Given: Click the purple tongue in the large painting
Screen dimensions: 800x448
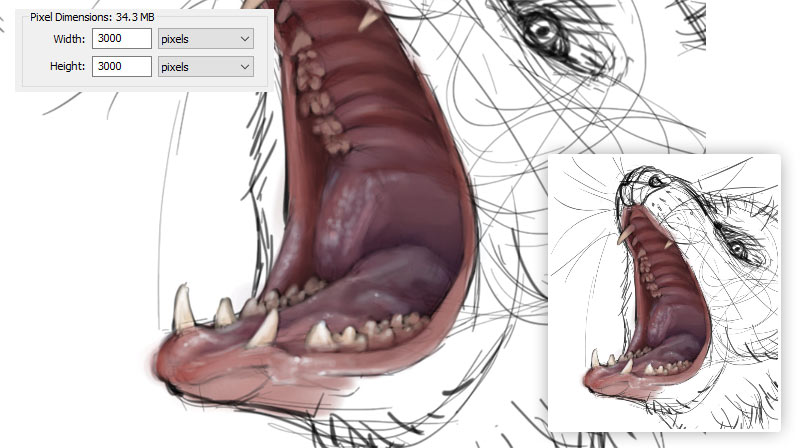Looking at the screenshot, I should [x=378, y=240].
